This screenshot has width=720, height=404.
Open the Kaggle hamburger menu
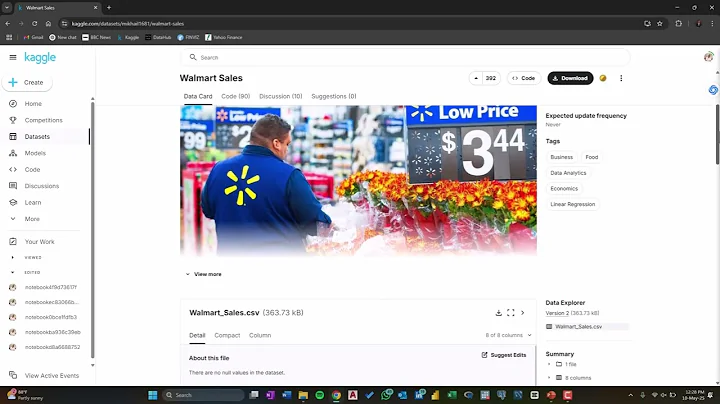pyautogui.click(x=13, y=57)
